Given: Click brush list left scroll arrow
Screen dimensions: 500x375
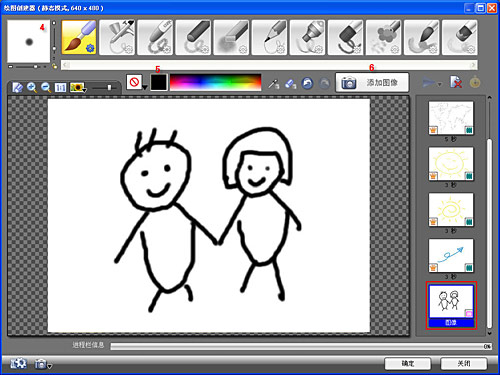Looking at the screenshot, I should (66, 65).
